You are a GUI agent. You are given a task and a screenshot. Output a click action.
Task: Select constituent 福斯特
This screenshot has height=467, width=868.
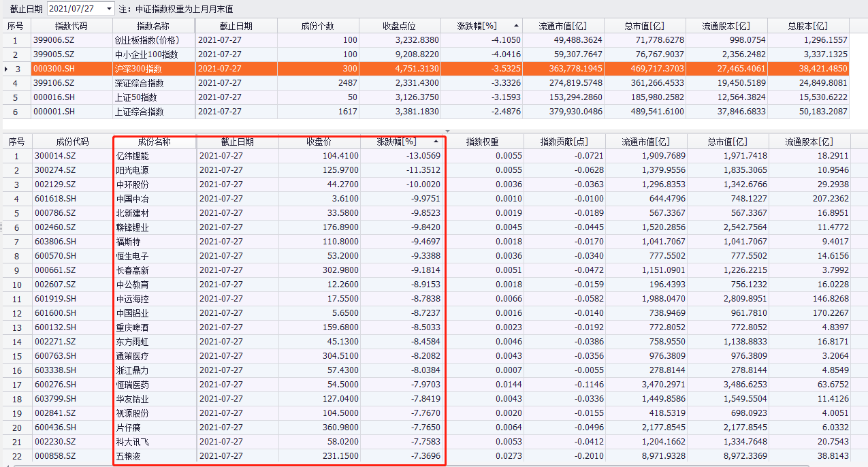(x=128, y=242)
